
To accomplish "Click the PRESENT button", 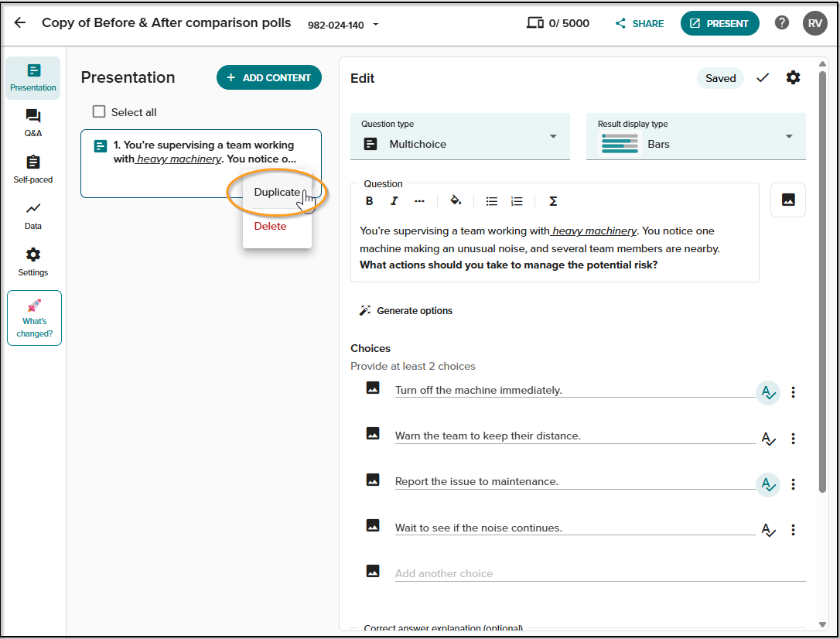I will [x=719, y=23].
